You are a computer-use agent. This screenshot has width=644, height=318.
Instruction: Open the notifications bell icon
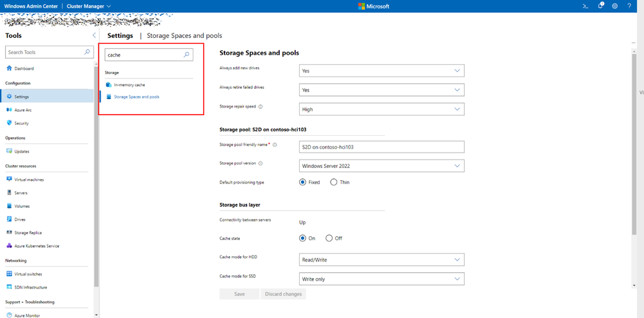pyautogui.click(x=600, y=6)
